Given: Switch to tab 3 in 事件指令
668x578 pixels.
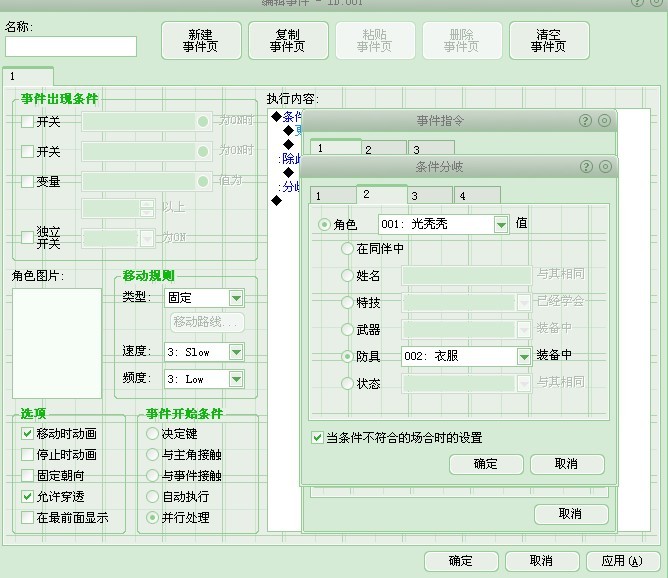Looking at the screenshot, I should [431, 149].
